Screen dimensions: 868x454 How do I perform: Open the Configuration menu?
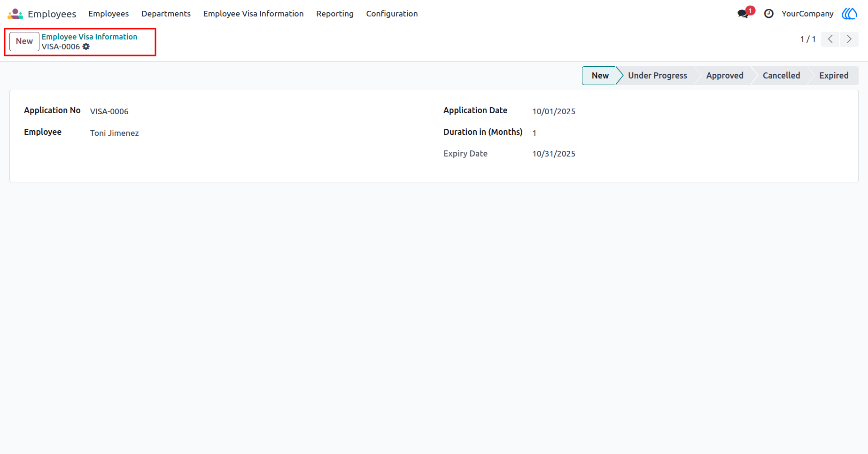pos(392,14)
